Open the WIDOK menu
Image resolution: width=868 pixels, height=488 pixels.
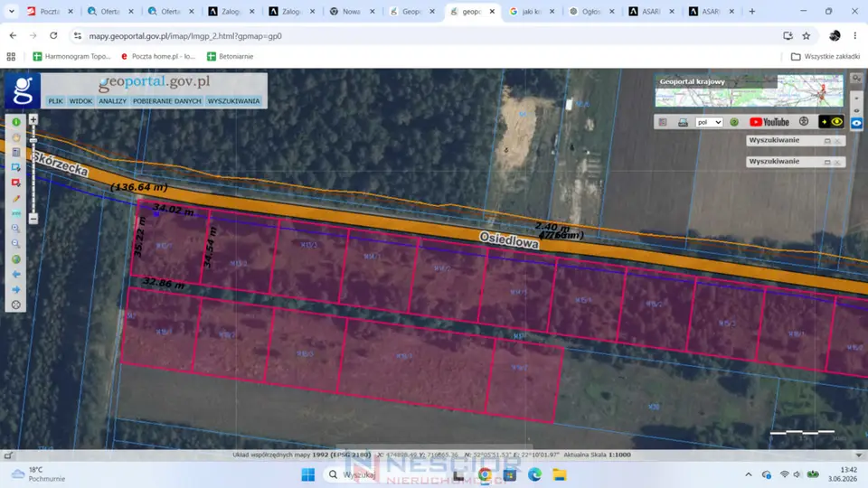[80, 101]
